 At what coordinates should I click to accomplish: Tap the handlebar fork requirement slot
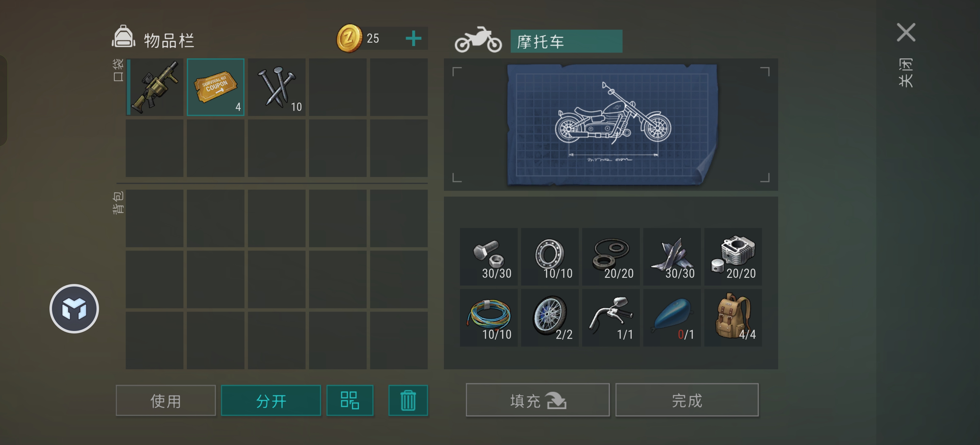(x=611, y=318)
